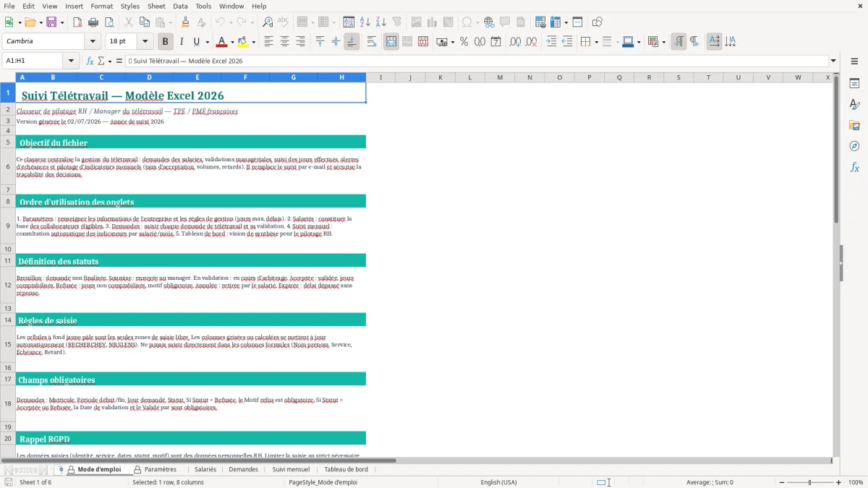The height and width of the screenshot is (488, 868).
Task: Insert hyperlink globe icon
Action: (489, 22)
